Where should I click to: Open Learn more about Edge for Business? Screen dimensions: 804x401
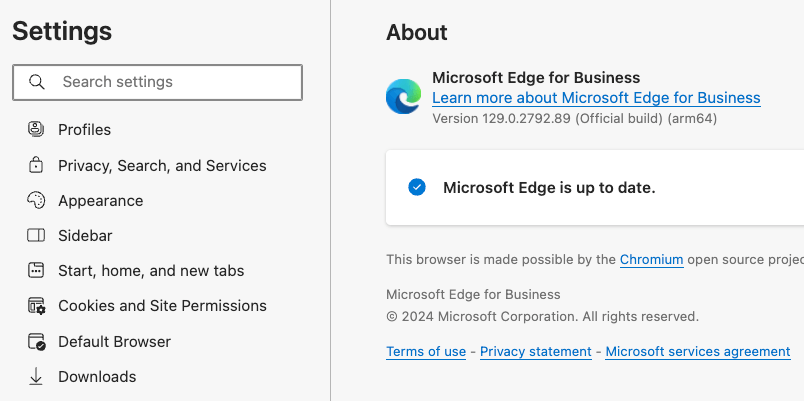pyautogui.click(x=596, y=98)
